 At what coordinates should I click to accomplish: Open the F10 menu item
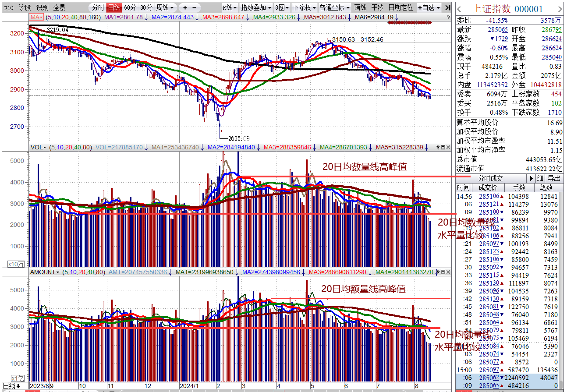9,7
